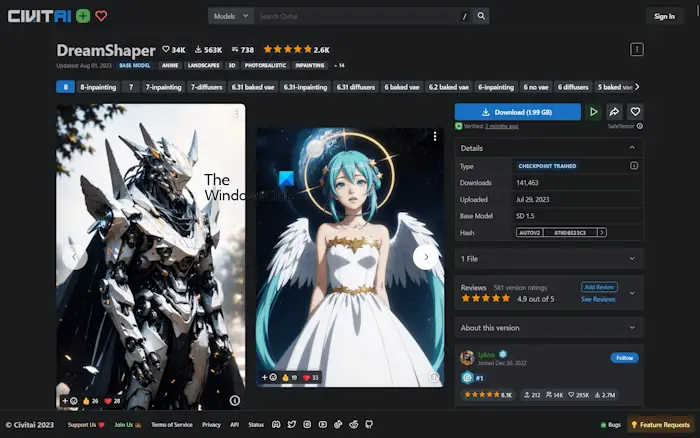
Task: Open the angel girl image thumbnail
Action: coord(350,258)
